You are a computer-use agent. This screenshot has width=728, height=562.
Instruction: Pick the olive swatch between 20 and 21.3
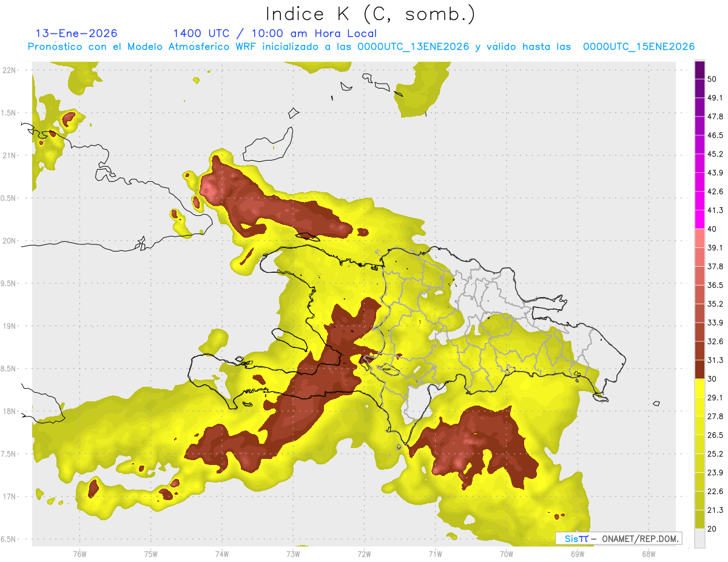tap(699, 520)
